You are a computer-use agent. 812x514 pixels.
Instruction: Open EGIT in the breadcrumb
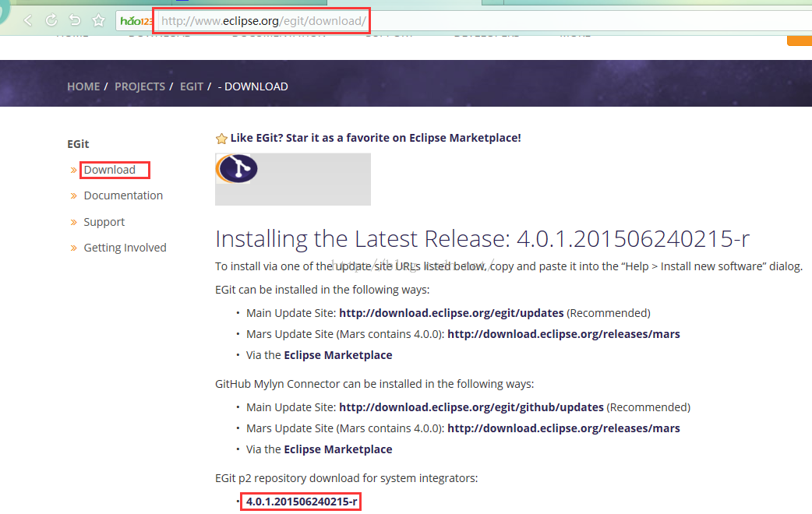[x=192, y=86]
